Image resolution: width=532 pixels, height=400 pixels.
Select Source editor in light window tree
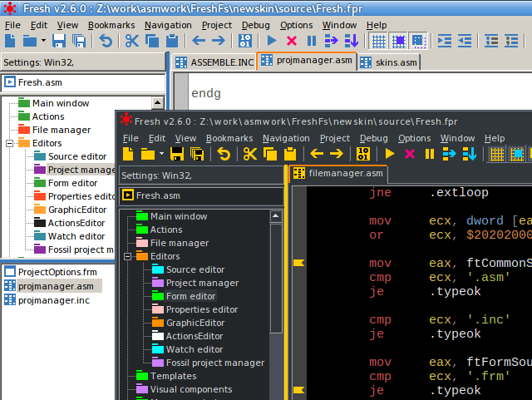coord(77,156)
